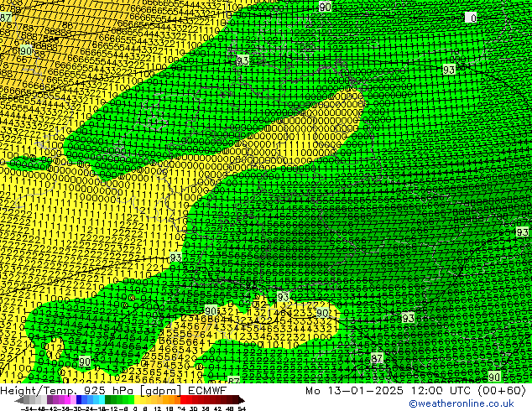Click the '90' contour label in the bottom-left yellow area
The width and height of the screenshot is (532, 411).
(85, 362)
